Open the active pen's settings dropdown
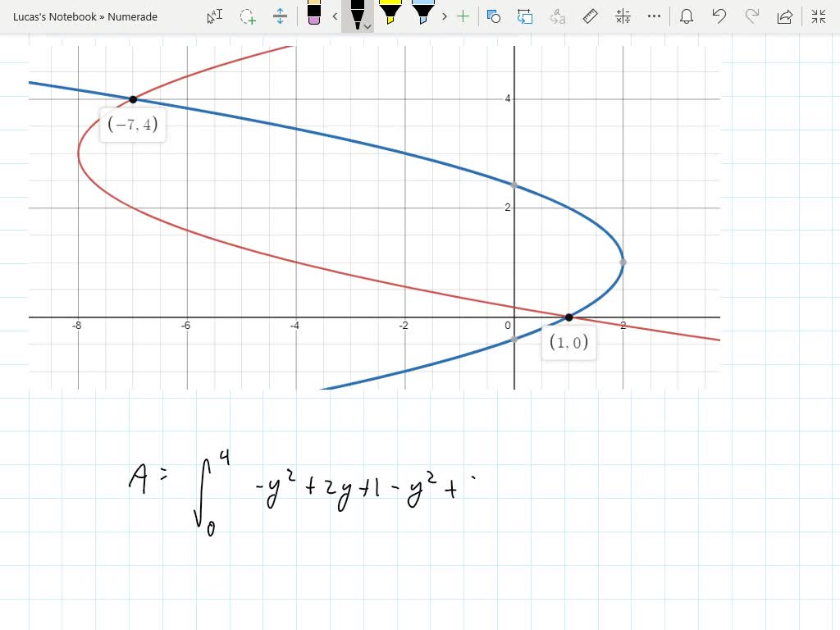 pyautogui.click(x=366, y=26)
